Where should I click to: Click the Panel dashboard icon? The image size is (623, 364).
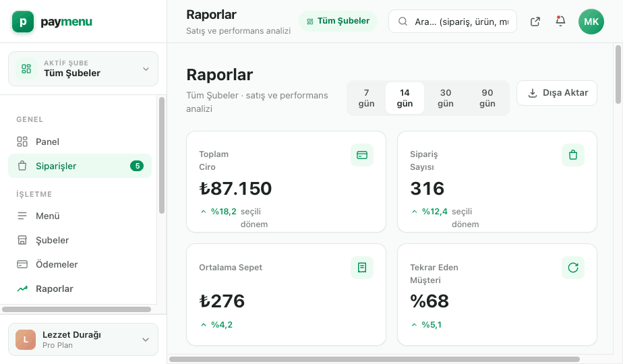click(x=22, y=142)
